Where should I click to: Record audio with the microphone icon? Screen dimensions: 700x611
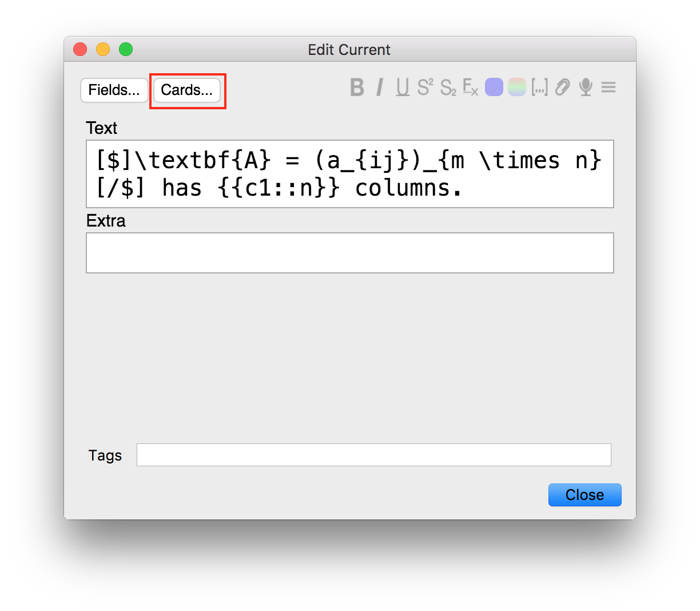pyautogui.click(x=586, y=88)
